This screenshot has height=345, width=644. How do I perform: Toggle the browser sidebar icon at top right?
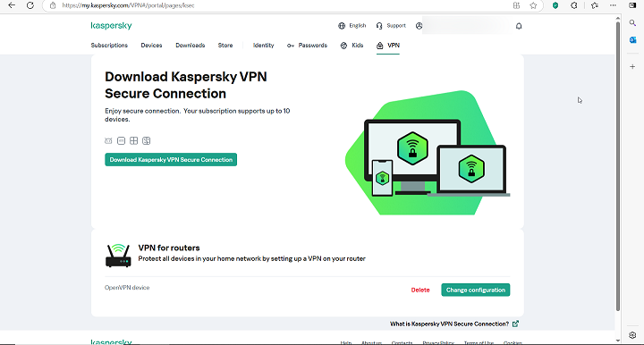coord(632,5)
